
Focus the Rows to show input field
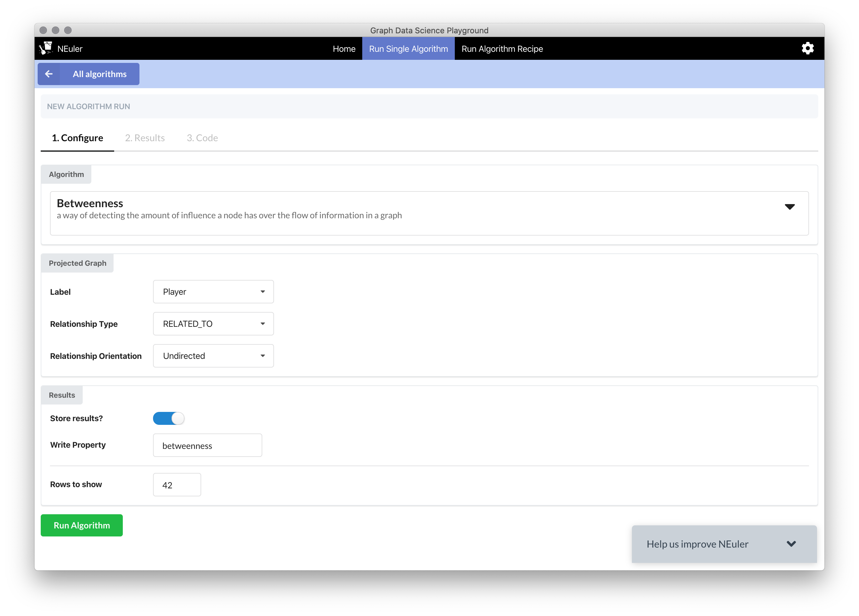click(177, 484)
